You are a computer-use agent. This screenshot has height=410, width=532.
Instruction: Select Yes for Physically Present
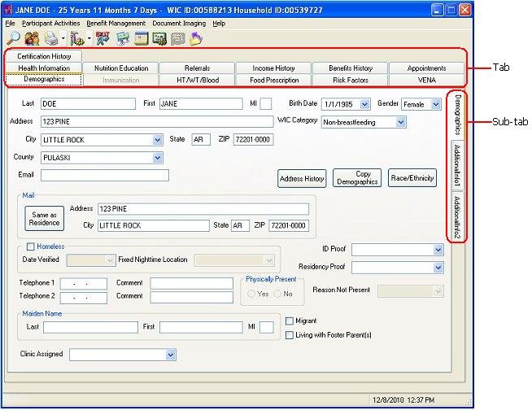tap(251, 294)
